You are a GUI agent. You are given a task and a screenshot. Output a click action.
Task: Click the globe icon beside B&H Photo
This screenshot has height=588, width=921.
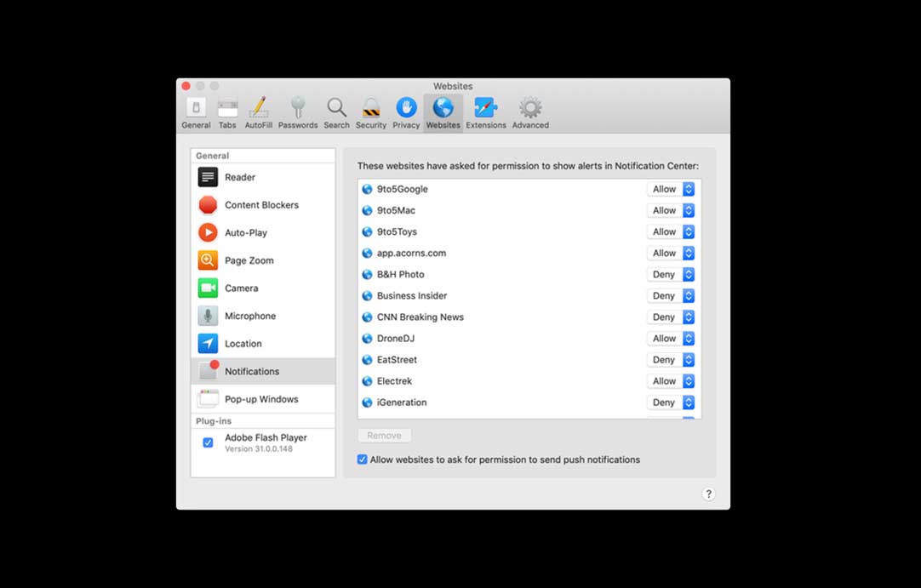pos(367,274)
